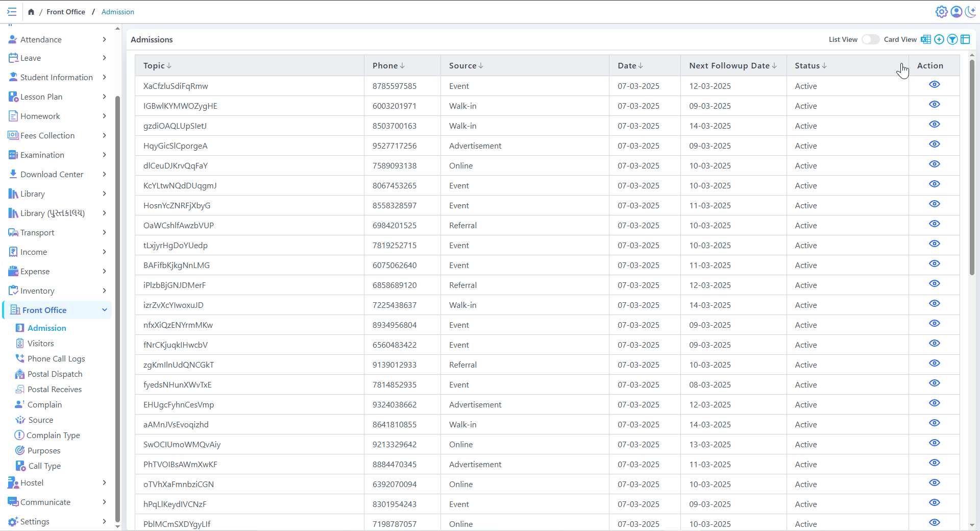This screenshot has height=531, width=980.
Task: Click Front Office in the breadcrumb
Action: (x=66, y=12)
